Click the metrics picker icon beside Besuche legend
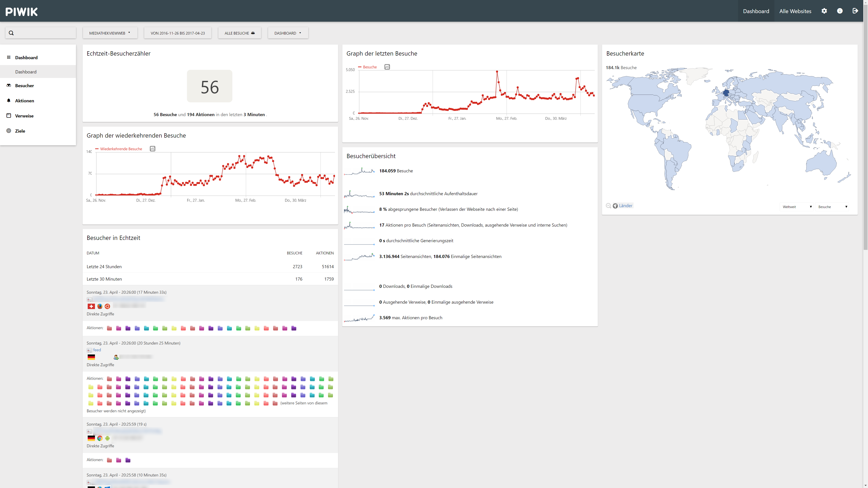Viewport: 868px width, 488px height. click(x=387, y=67)
